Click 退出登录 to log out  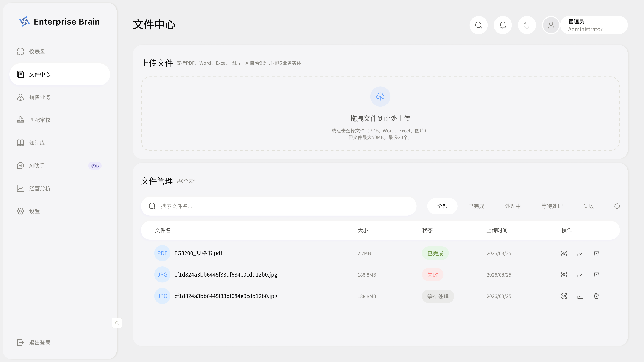[34, 343]
